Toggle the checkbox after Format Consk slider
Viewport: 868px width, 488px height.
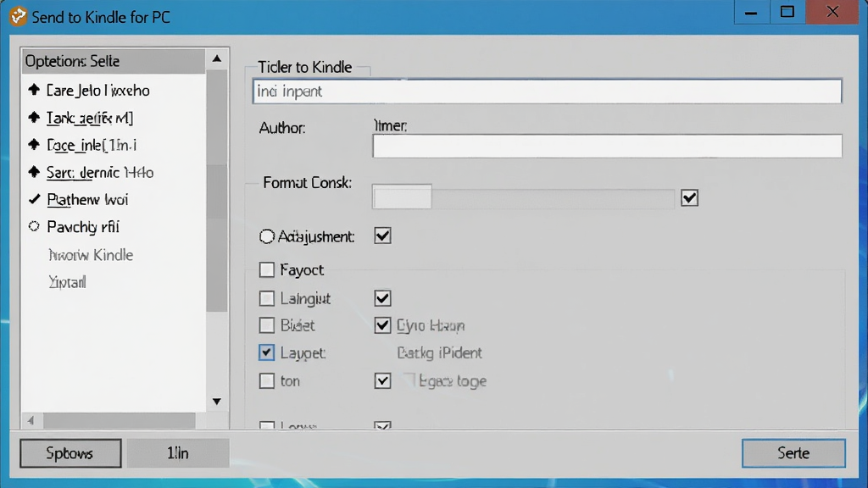click(689, 197)
